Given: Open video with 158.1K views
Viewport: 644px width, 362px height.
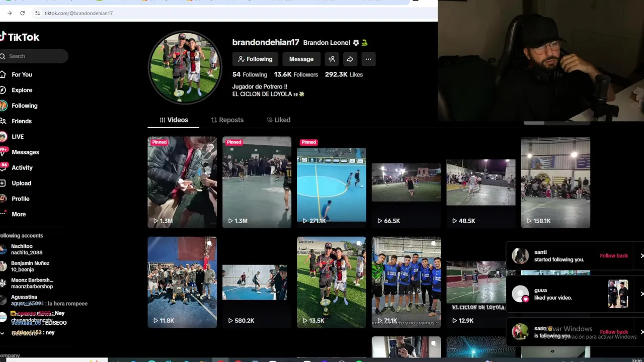Looking at the screenshot, I should (555, 183).
